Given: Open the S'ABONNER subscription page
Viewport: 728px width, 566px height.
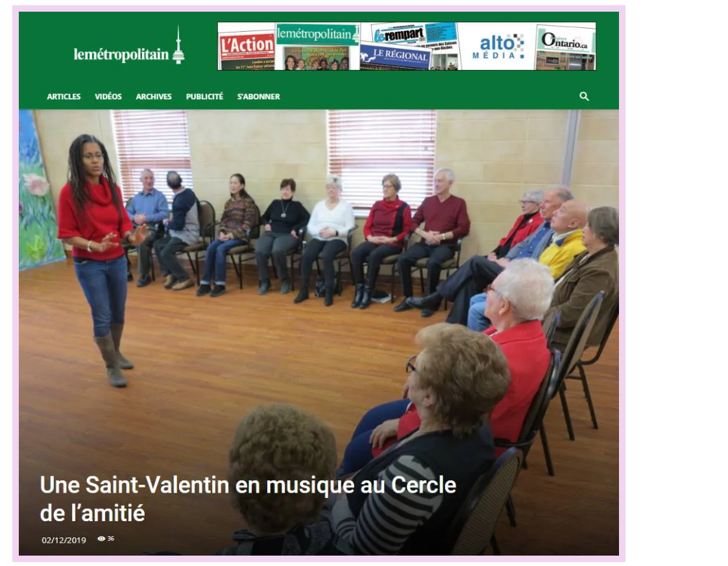Looking at the screenshot, I should 259,97.
